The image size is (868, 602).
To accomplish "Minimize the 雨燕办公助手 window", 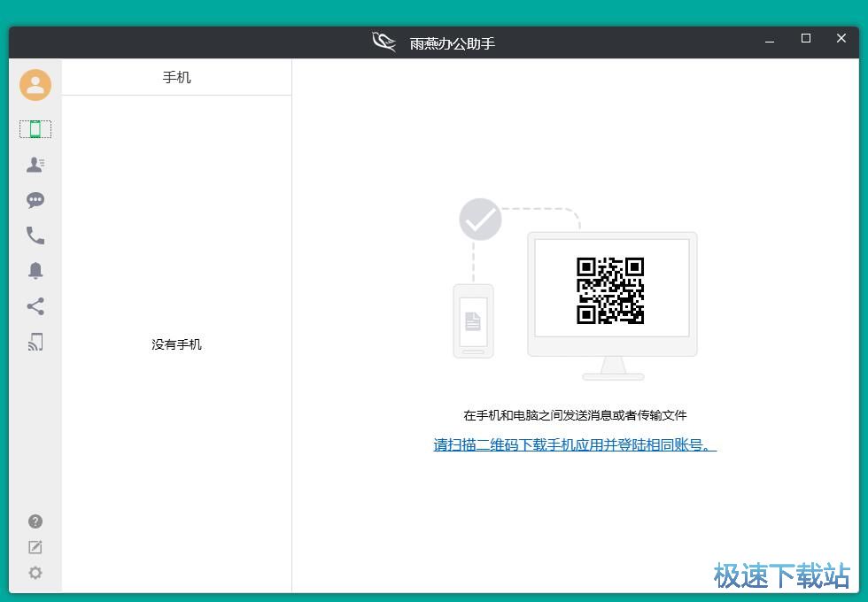I will tap(771, 40).
